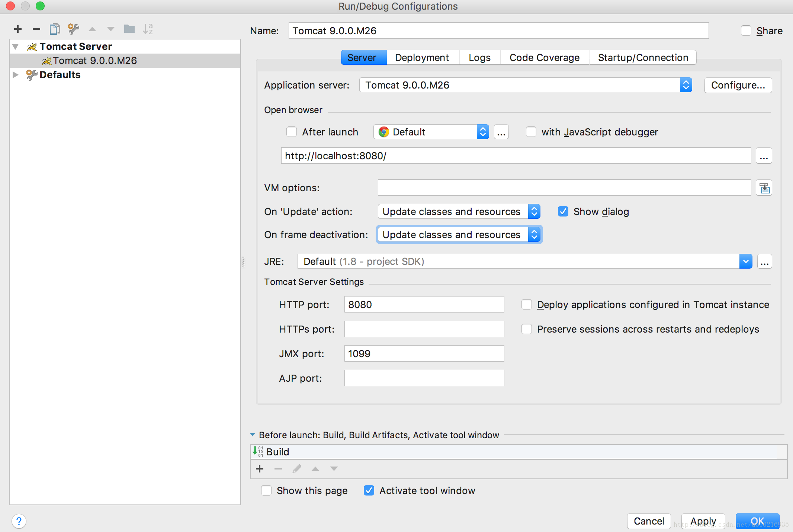Toggle the Share checkbox
793x532 pixels.
click(x=746, y=31)
